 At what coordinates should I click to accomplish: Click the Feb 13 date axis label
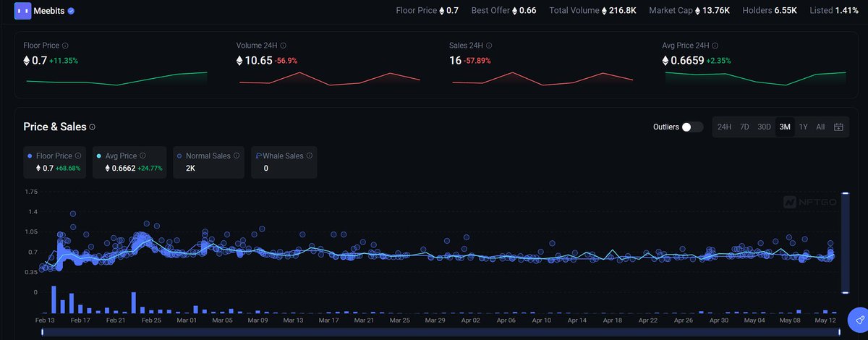(x=46, y=320)
